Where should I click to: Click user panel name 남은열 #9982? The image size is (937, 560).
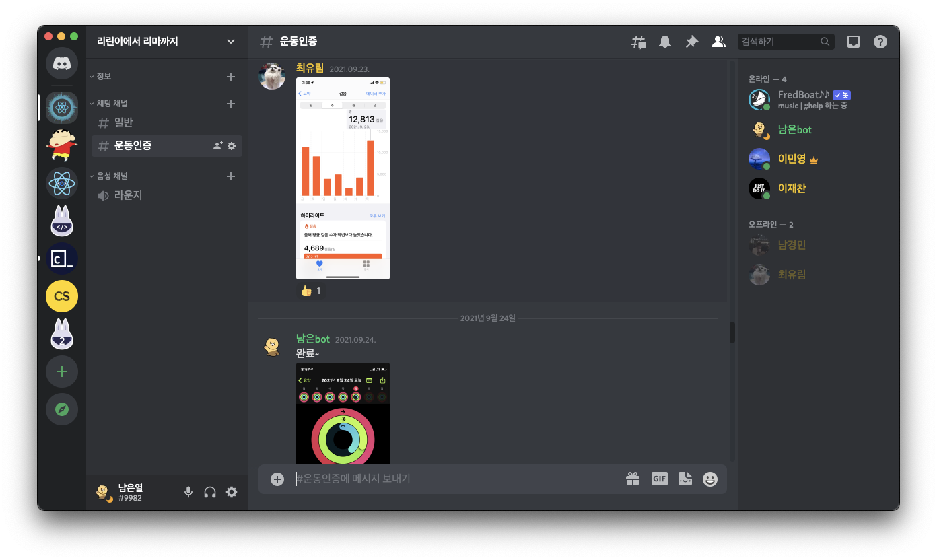(131, 492)
